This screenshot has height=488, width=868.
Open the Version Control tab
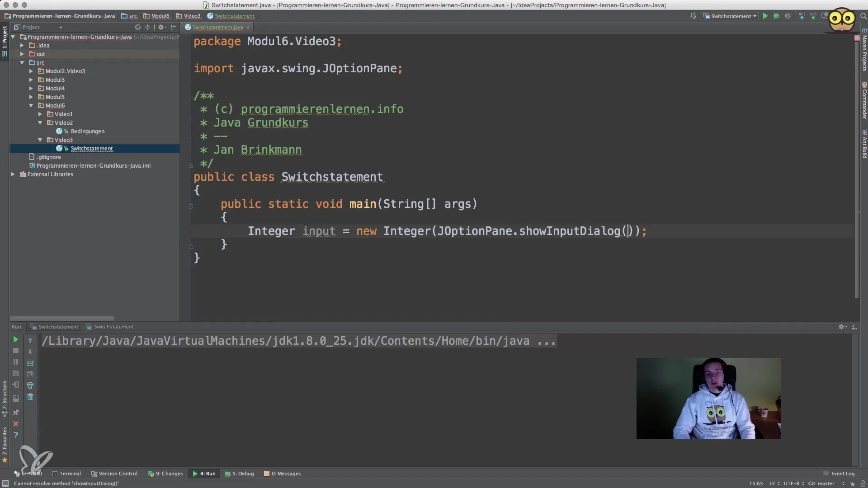tap(114, 474)
